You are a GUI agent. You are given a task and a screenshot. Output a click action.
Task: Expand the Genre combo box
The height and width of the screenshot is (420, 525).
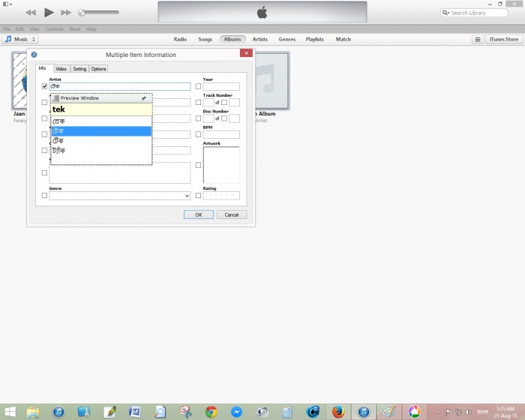[x=187, y=196]
